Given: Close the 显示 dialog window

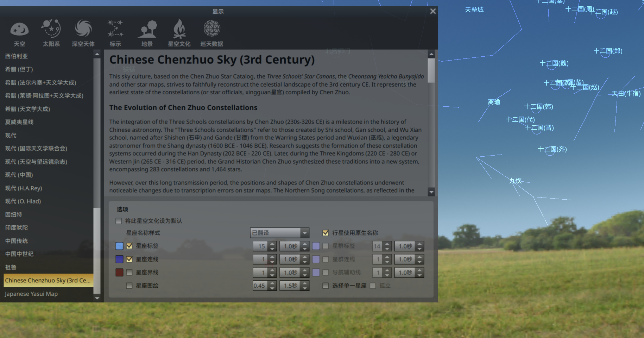Looking at the screenshot, I should (433, 11).
